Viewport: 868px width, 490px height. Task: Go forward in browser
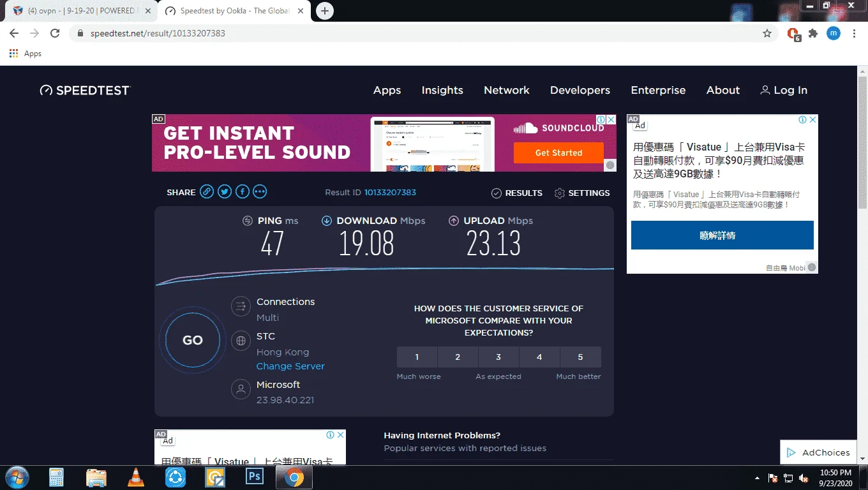tap(34, 33)
